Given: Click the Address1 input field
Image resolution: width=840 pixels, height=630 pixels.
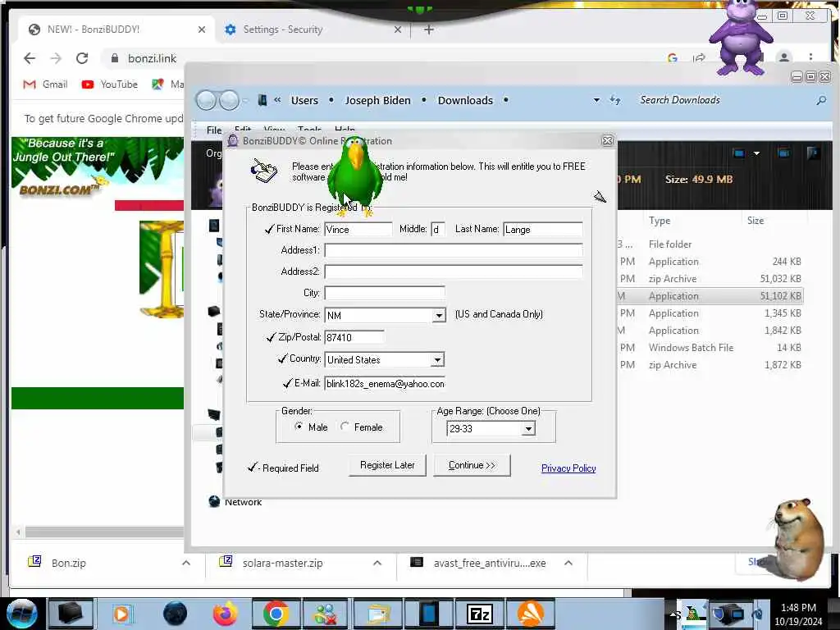Looking at the screenshot, I should pyautogui.click(x=453, y=250).
